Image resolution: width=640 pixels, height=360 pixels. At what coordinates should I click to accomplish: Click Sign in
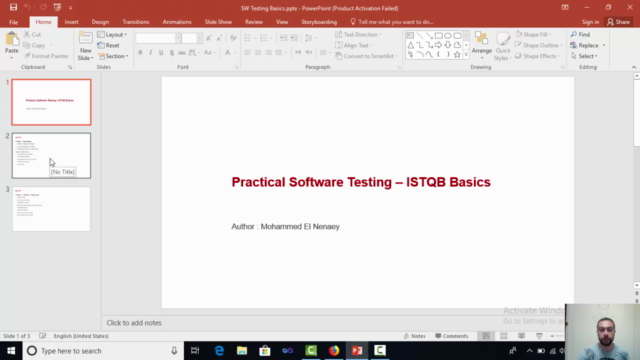(590, 22)
